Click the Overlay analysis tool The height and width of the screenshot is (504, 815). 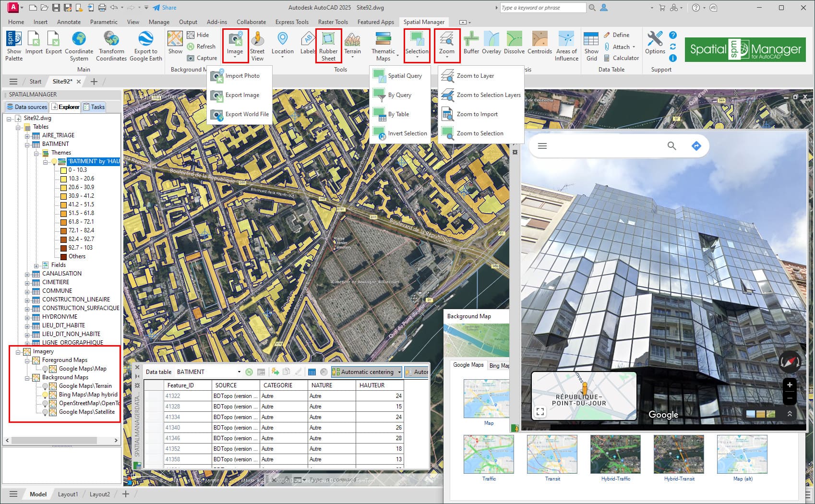tap(491, 43)
